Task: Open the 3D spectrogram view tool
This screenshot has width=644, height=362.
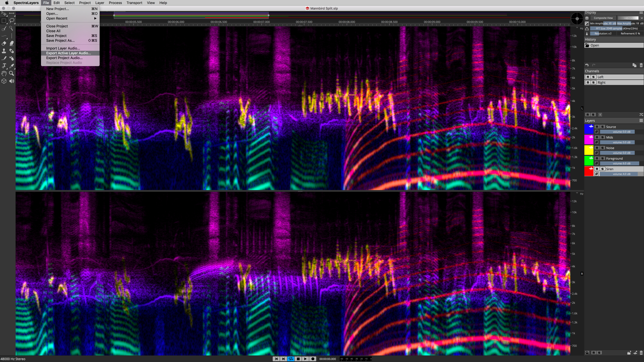Action: point(4,81)
